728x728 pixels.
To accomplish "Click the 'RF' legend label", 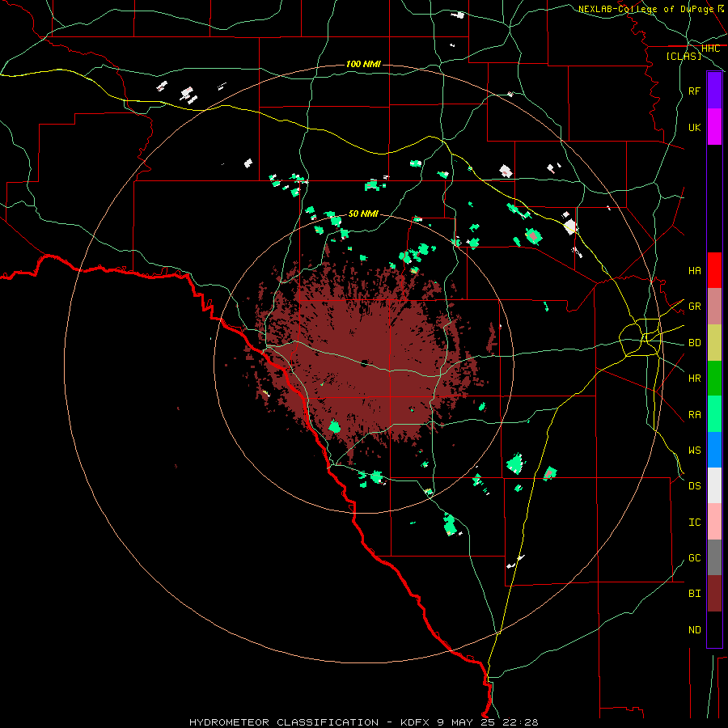I will coord(694,91).
